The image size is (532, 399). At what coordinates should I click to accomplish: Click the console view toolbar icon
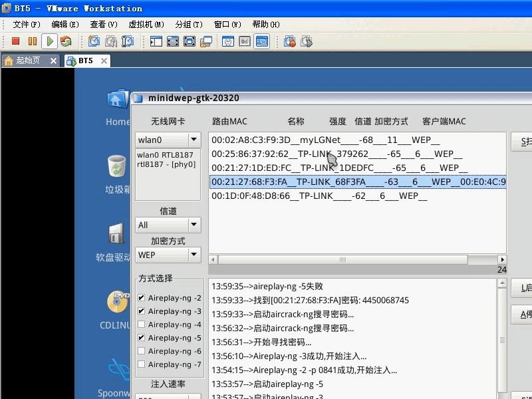[261, 41]
